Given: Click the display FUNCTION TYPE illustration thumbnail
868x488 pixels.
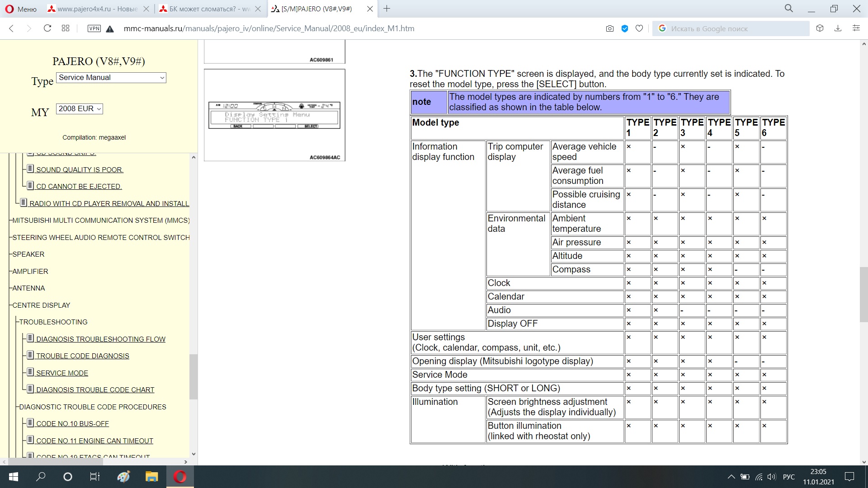Looking at the screenshot, I should (274, 115).
